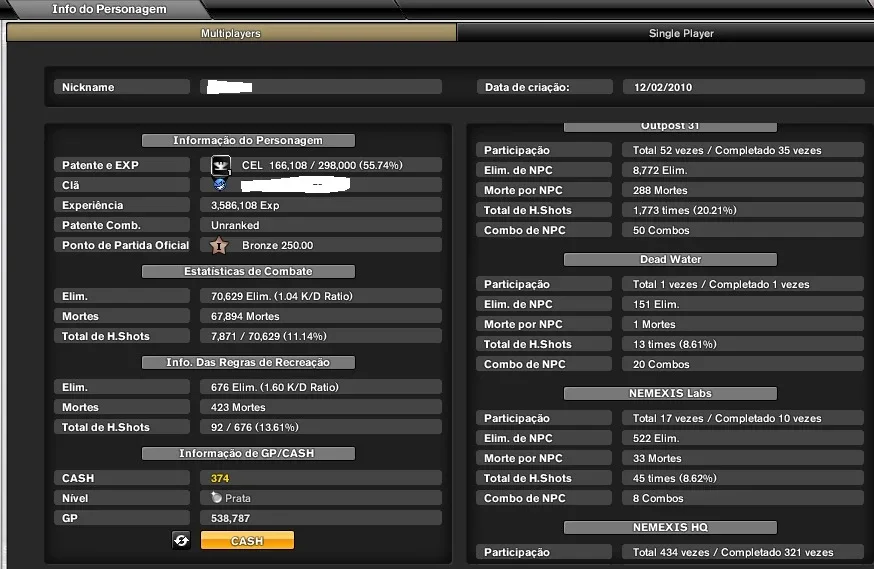
Task: Click 45 times (8.62%) value
Action: 674,479
